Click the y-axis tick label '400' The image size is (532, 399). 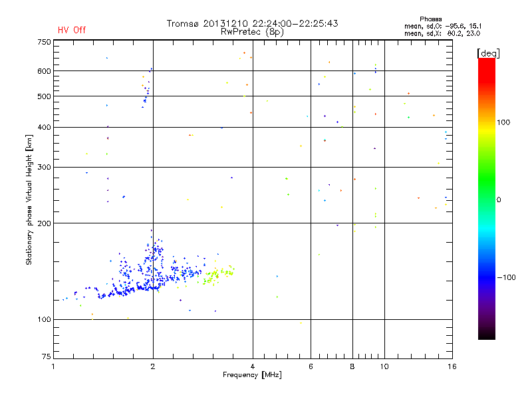[x=44, y=127]
